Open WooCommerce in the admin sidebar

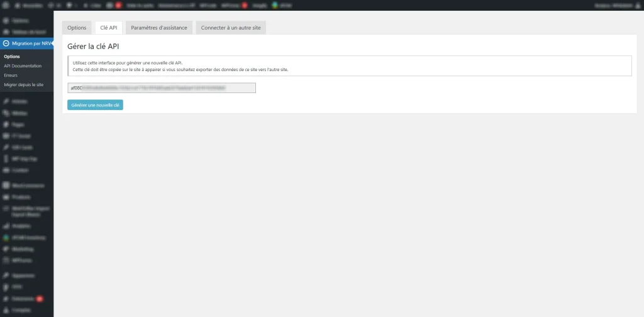pos(26,186)
